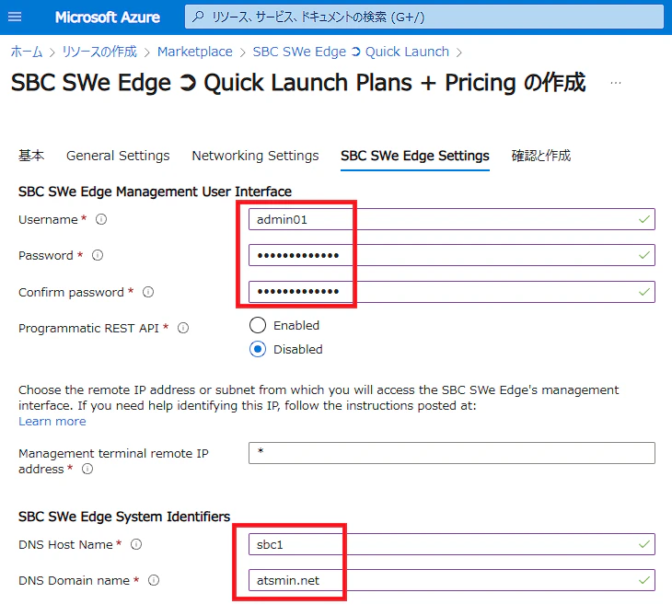
Task: Click the Confirm password input field
Action: 452,292
